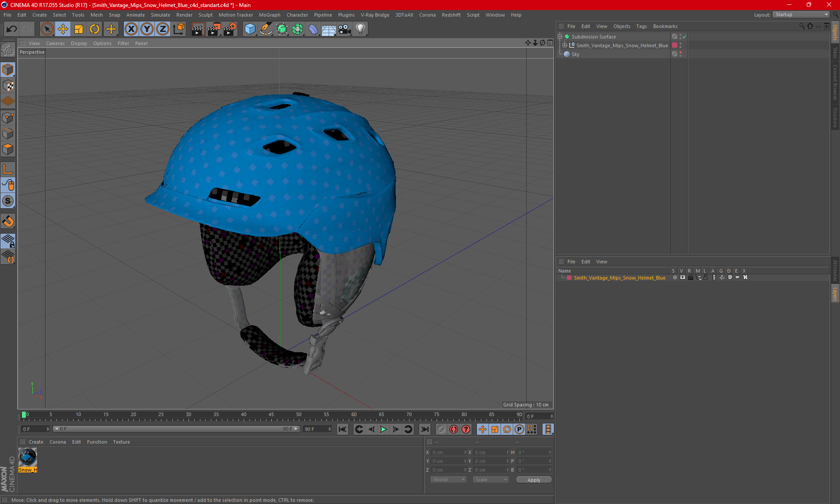The width and height of the screenshot is (840, 504).
Task: Expand Smith_Vantage_Mips_Snow_Helmet_Blue object
Action: click(564, 45)
